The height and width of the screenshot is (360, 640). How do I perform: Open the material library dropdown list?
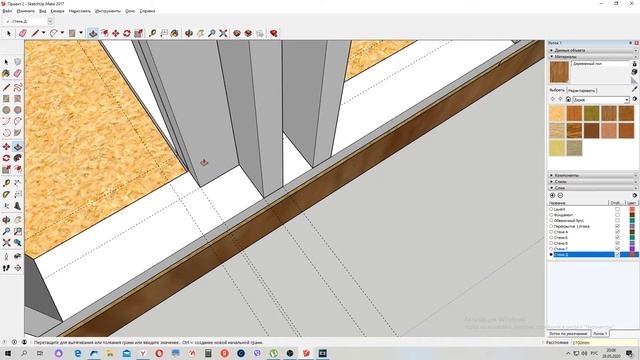(627, 100)
